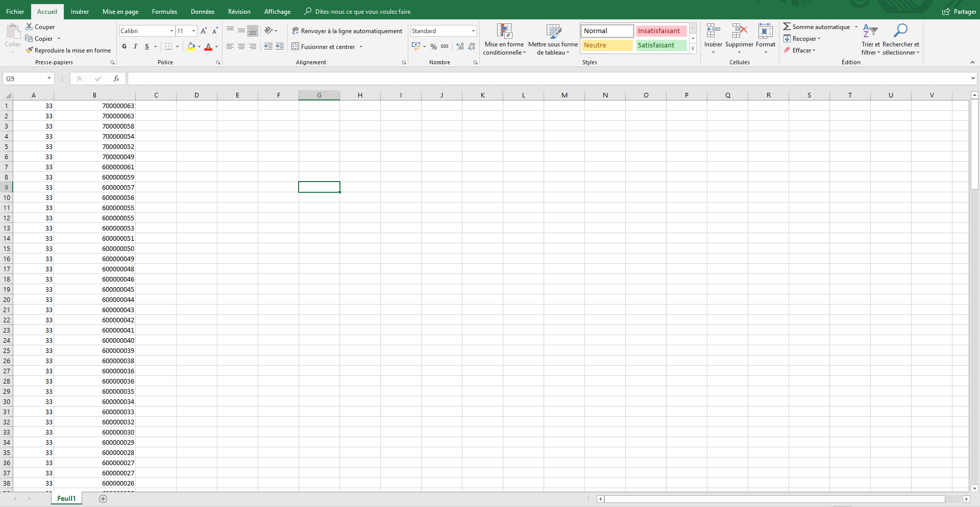The height and width of the screenshot is (507, 980).
Task: Open the Fichier tab
Action: [15, 11]
